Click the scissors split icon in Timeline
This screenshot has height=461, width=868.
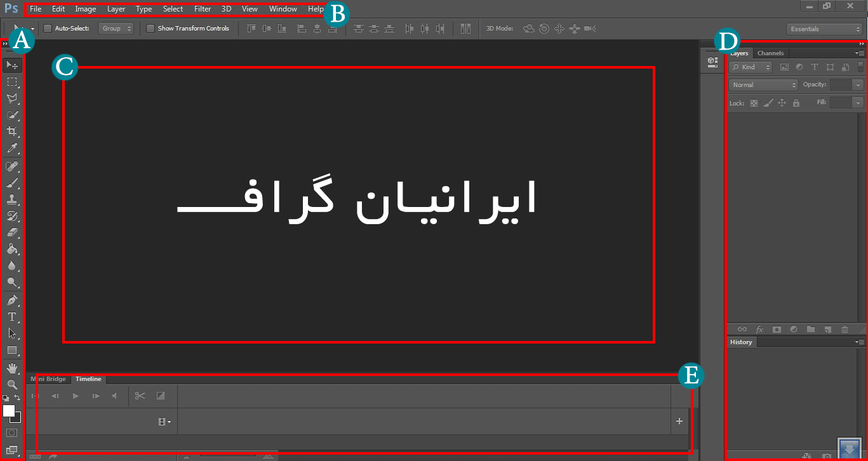tap(140, 396)
